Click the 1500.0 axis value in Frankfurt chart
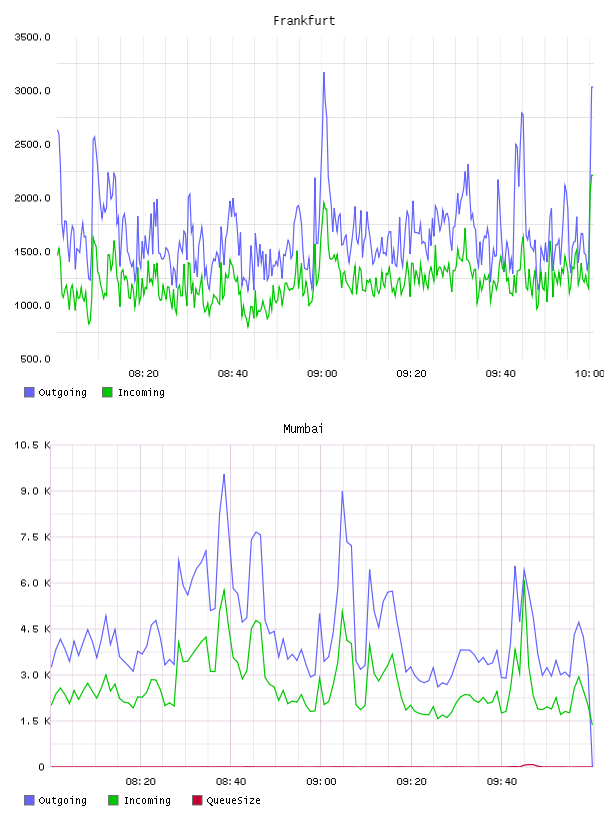608x816 pixels. tap(32, 251)
